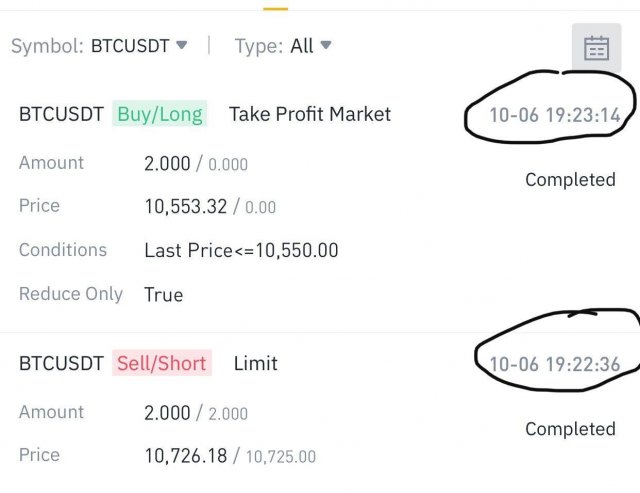Tap the second order's 2.000 amount

click(x=167, y=412)
